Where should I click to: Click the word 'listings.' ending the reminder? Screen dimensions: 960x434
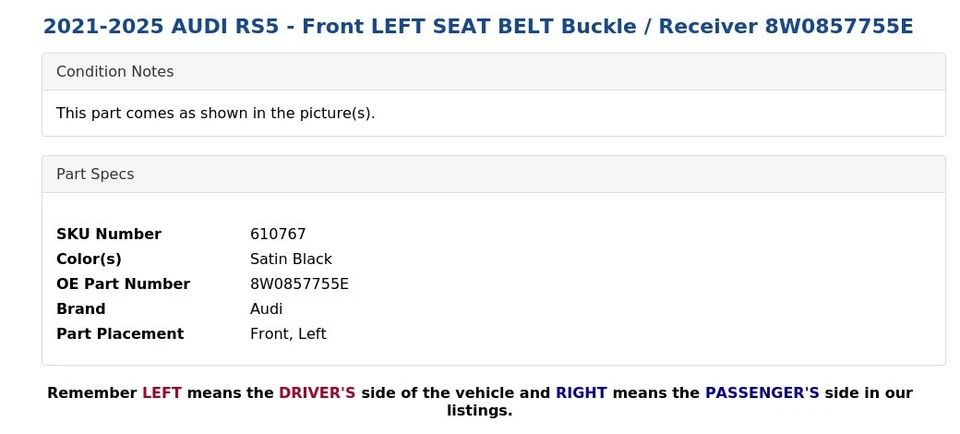coord(480,411)
